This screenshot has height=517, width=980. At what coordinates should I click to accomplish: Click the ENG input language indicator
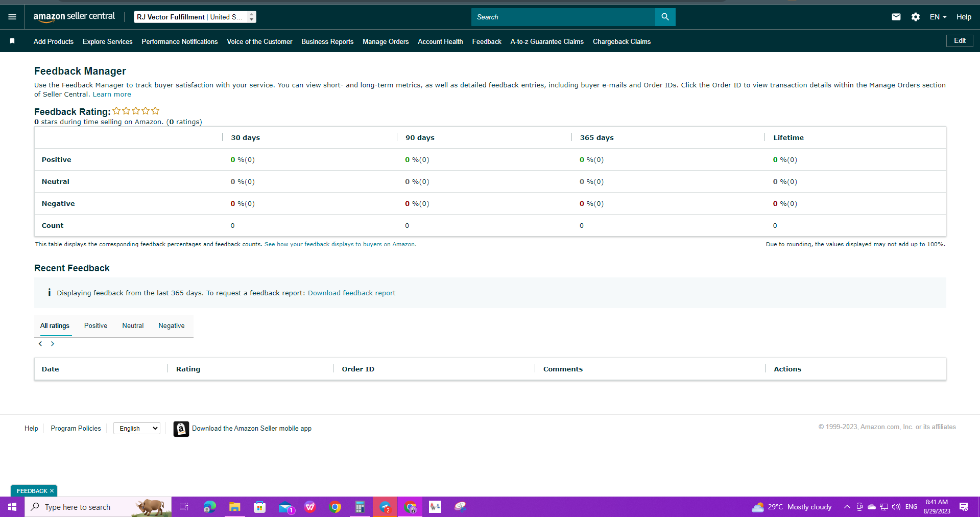click(911, 507)
